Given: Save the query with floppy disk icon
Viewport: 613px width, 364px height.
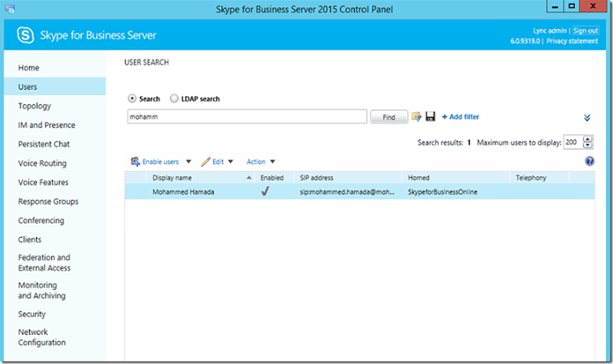Looking at the screenshot, I should (x=431, y=116).
